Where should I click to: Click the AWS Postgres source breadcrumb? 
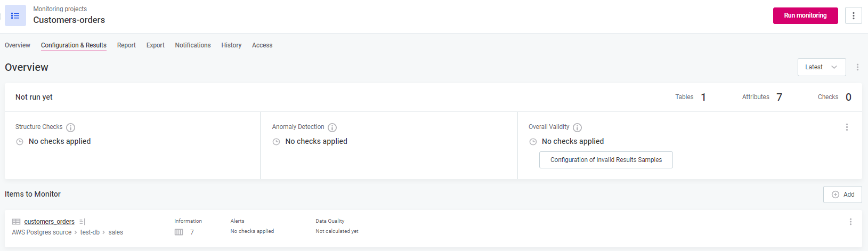(x=42, y=232)
